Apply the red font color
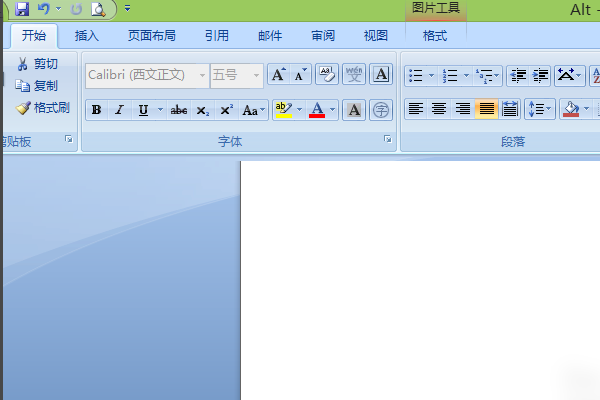 pos(317,110)
